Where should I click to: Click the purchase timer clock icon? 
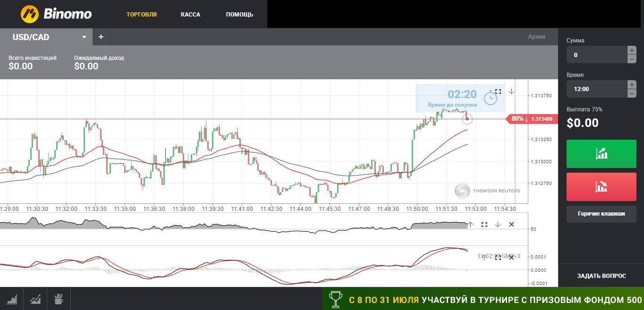point(491,98)
